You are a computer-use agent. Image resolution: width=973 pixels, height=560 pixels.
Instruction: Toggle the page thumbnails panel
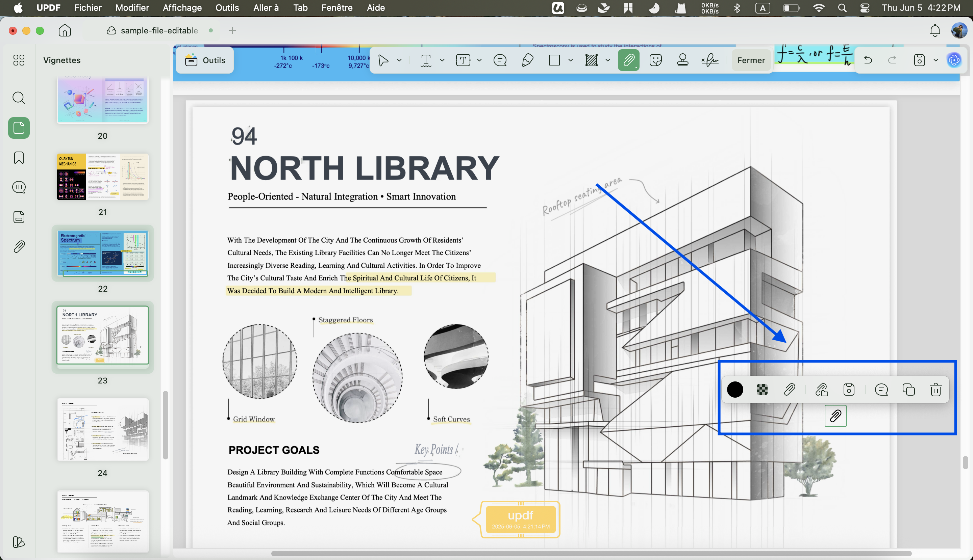19,128
